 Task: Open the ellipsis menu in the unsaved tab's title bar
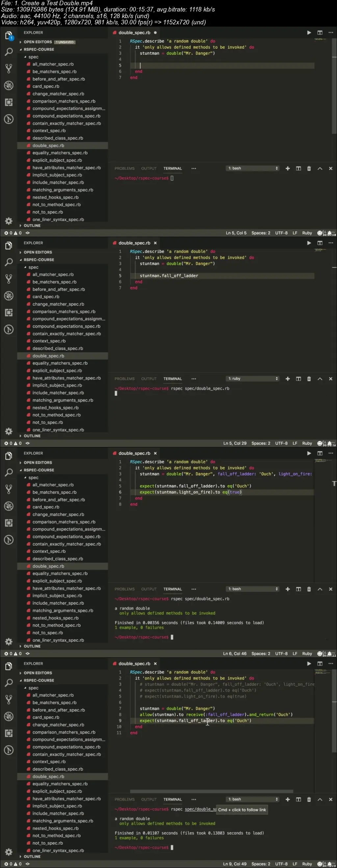(331, 33)
